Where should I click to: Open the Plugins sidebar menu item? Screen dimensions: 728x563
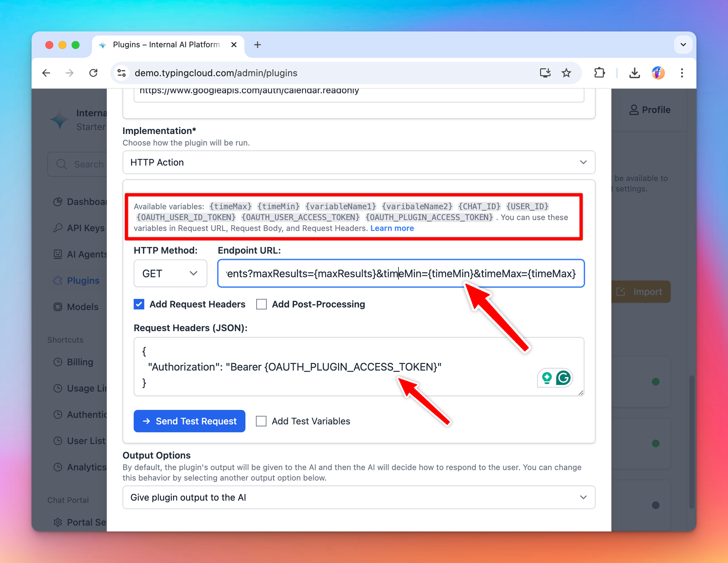[83, 280]
